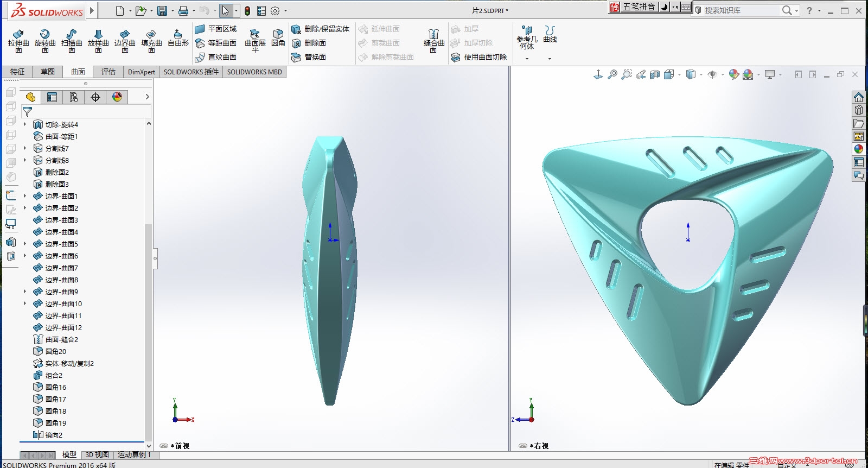Click the 替换面 replace face tool
The width and height of the screenshot is (868, 468).
(309, 57)
